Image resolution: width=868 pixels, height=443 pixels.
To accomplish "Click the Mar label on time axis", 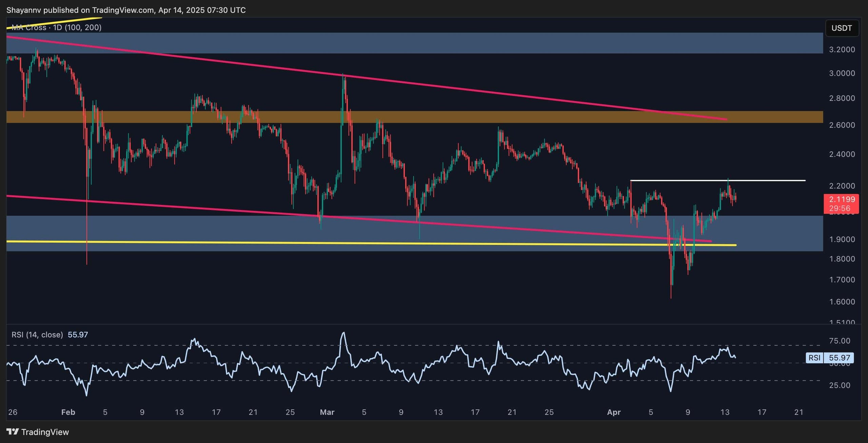I will click(x=327, y=412).
